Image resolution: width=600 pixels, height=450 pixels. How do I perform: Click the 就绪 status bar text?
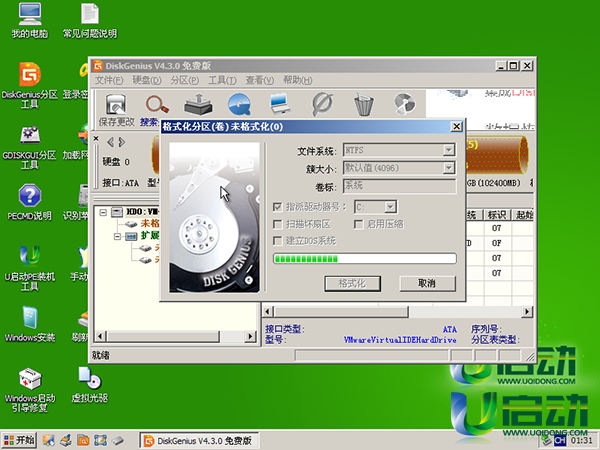101,355
